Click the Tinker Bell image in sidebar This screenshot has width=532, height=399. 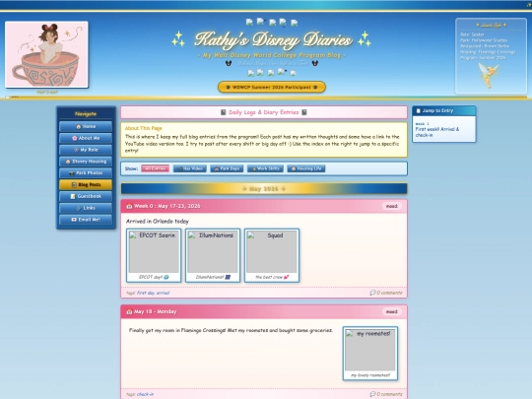489,75
